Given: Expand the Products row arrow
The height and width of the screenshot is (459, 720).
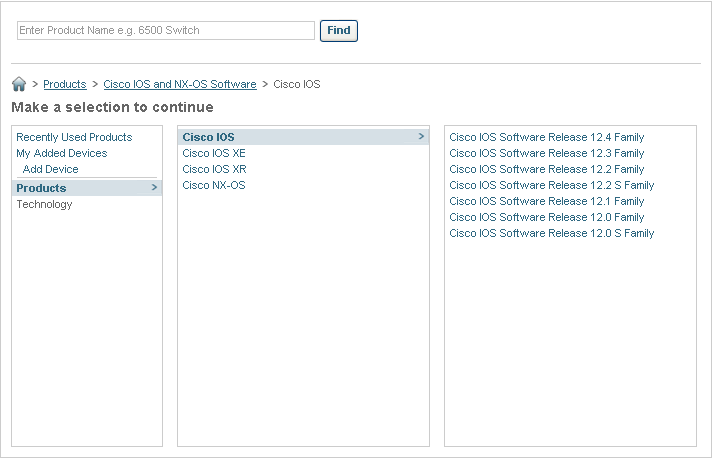Looking at the screenshot, I should [x=154, y=187].
